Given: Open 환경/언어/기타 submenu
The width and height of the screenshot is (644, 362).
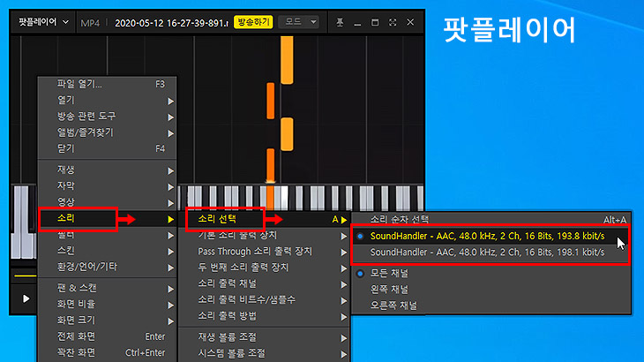Looking at the screenshot, I should click(x=108, y=267).
